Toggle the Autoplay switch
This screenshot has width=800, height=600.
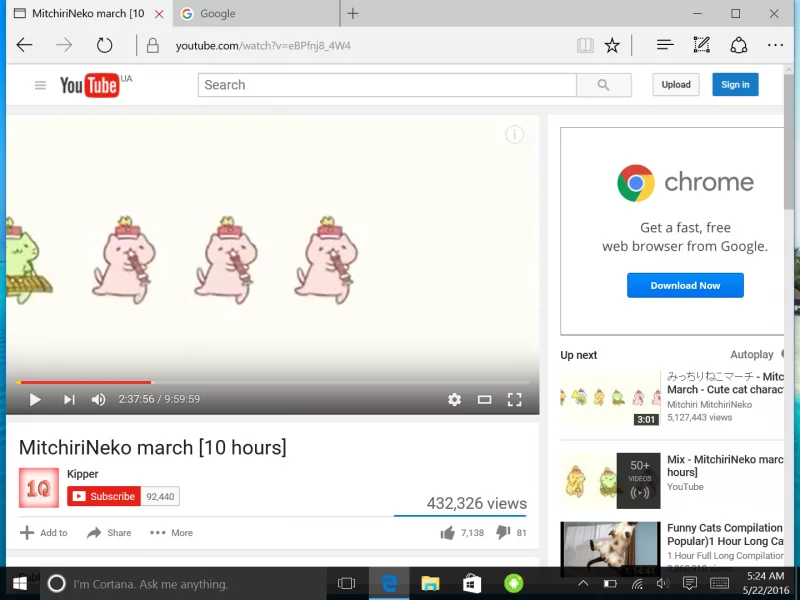click(782, 354)
